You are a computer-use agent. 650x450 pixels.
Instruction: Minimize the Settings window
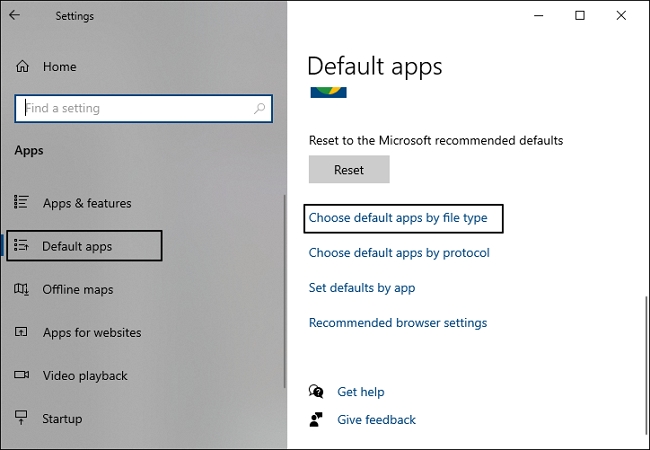(538, 16)
